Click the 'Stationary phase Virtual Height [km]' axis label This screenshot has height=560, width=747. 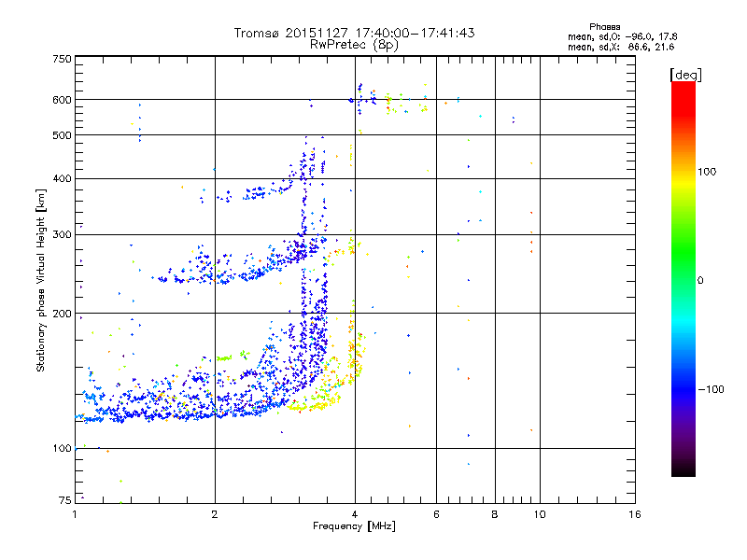(x=41, y=280)
